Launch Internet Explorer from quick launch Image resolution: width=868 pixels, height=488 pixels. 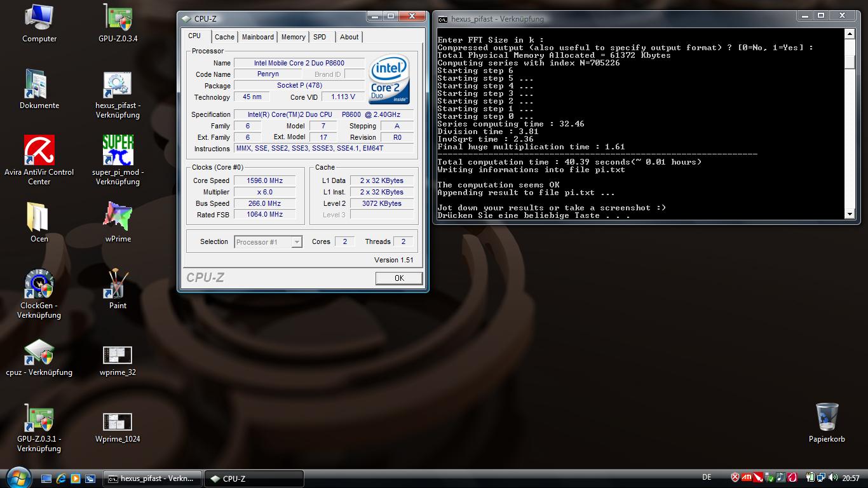click(x=61, y=478)
